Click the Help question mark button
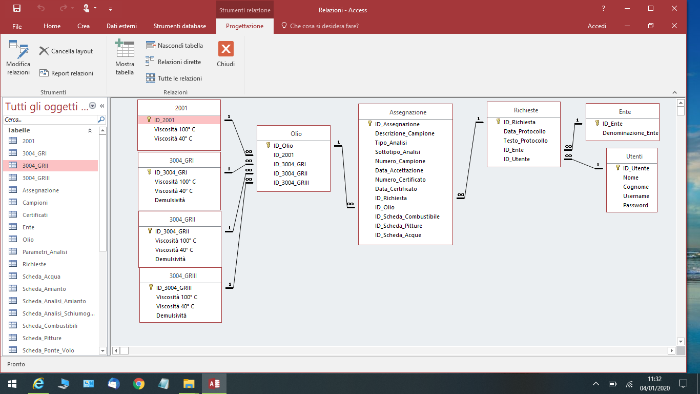 click(x=604, y=8)
